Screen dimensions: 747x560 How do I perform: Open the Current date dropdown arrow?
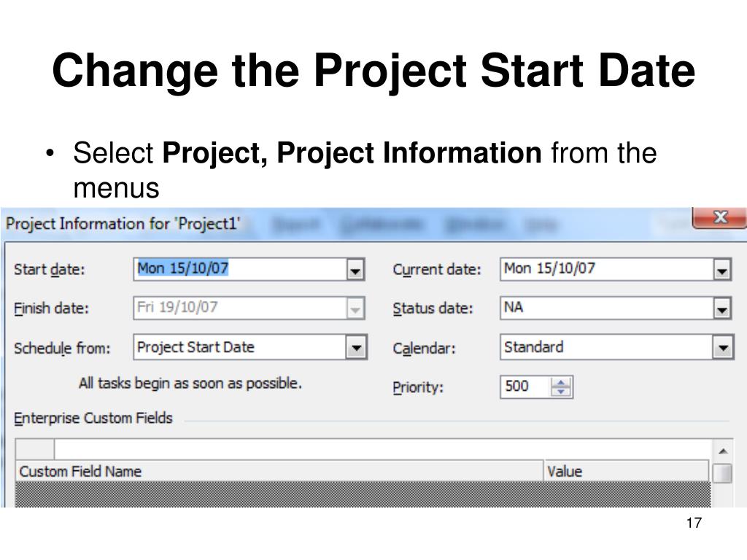pyautogui.click(x=721, y=270)
